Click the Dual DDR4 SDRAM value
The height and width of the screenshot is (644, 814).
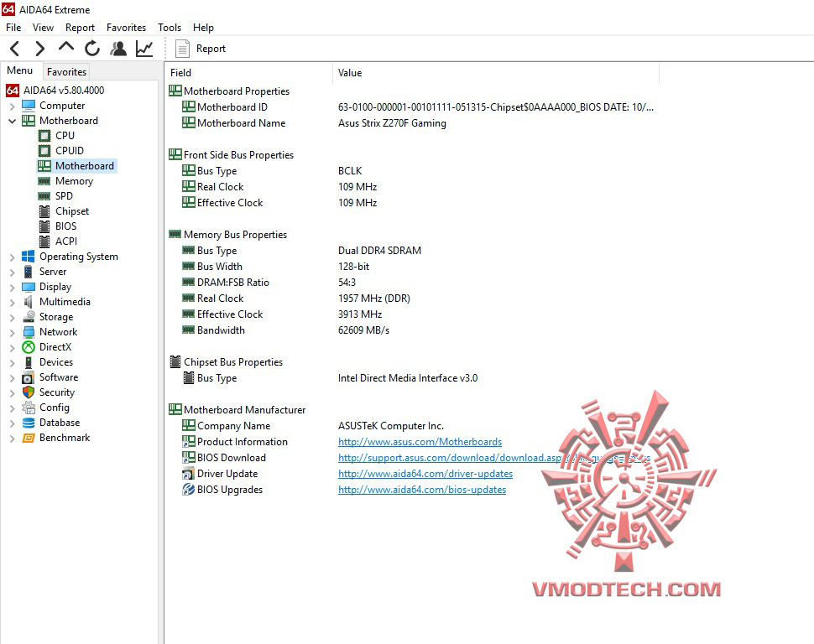(x=379, y=251)
